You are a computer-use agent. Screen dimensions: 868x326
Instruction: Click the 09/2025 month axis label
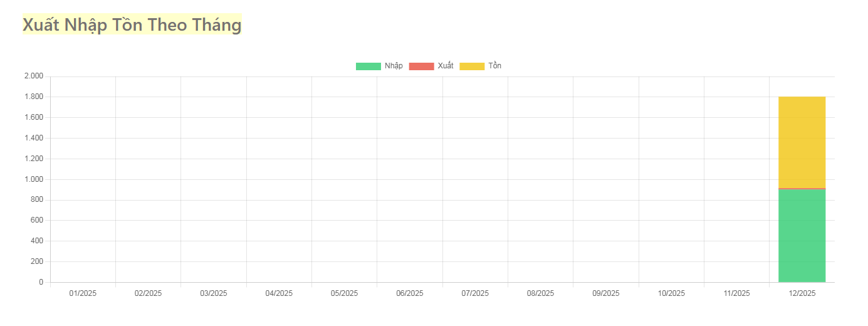606,293
